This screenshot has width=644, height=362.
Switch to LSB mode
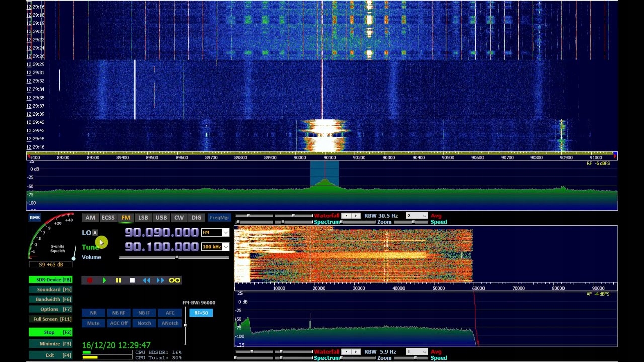point(143,218)
